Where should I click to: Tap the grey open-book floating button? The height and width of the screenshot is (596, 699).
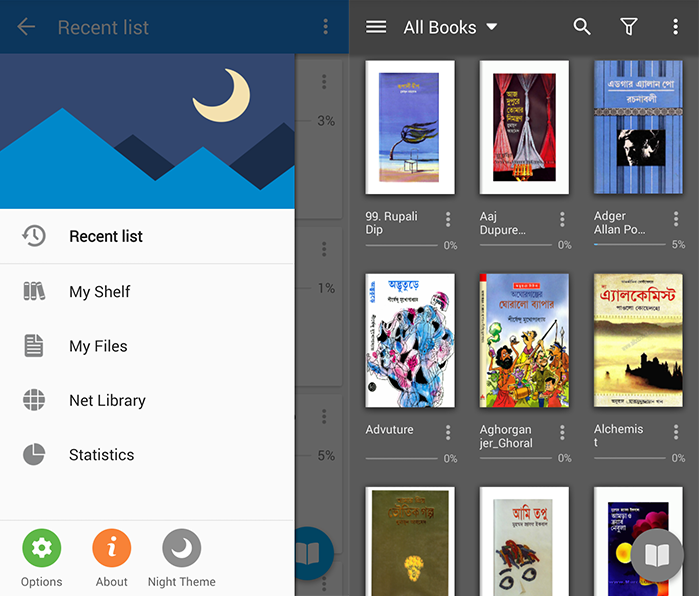(657, 555)
